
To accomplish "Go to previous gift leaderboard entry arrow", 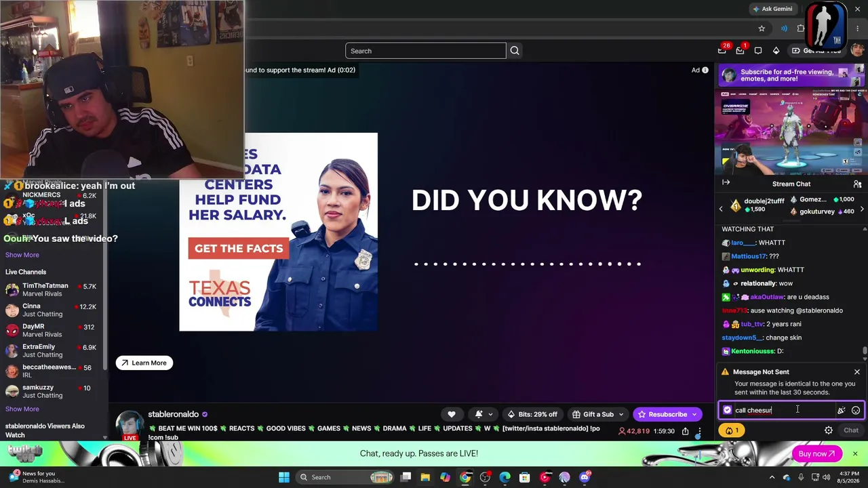I will [721, 209].
